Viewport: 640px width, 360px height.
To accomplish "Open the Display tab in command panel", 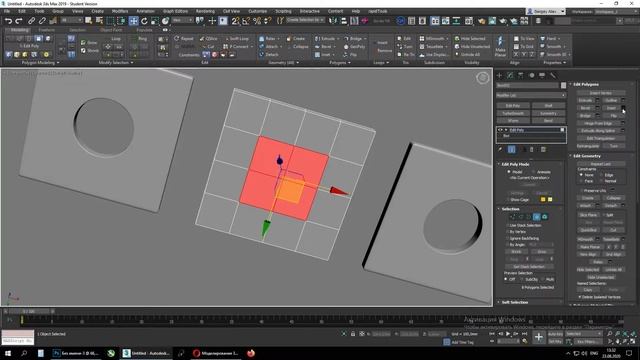I will [542, 76].
